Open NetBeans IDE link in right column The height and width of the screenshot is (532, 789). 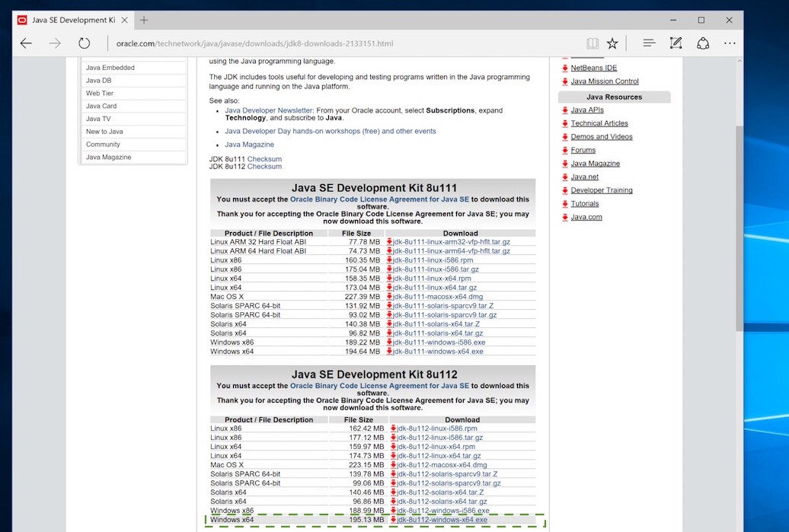(594, 68)
